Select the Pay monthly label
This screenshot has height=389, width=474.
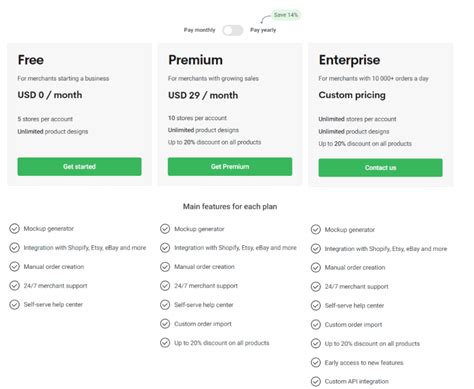tap(199, 30)
